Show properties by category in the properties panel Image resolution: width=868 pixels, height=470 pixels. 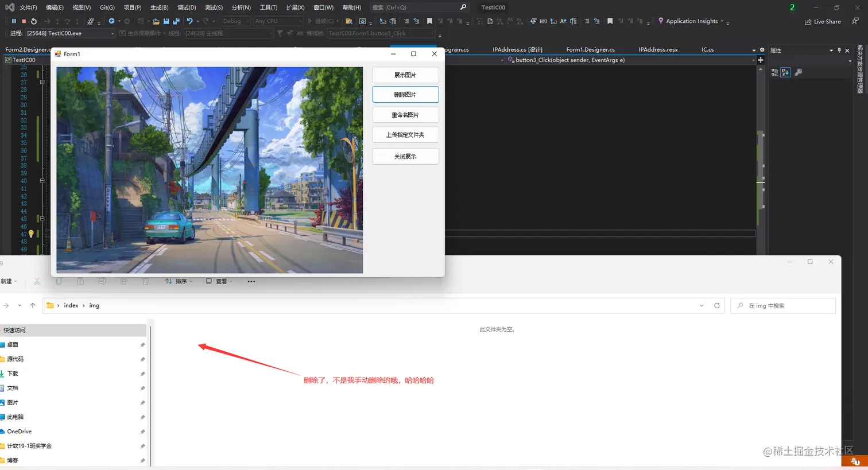(x=774, y=72)
